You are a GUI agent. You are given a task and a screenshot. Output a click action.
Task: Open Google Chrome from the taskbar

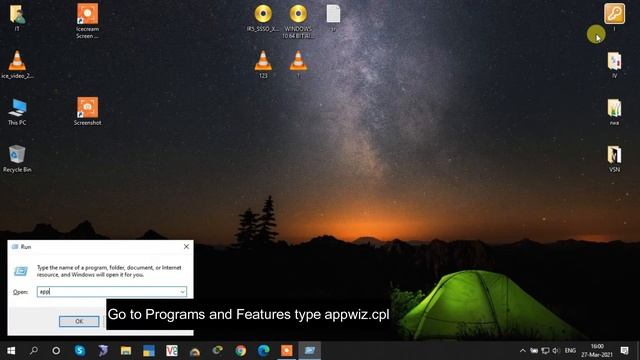pos(240,351)
